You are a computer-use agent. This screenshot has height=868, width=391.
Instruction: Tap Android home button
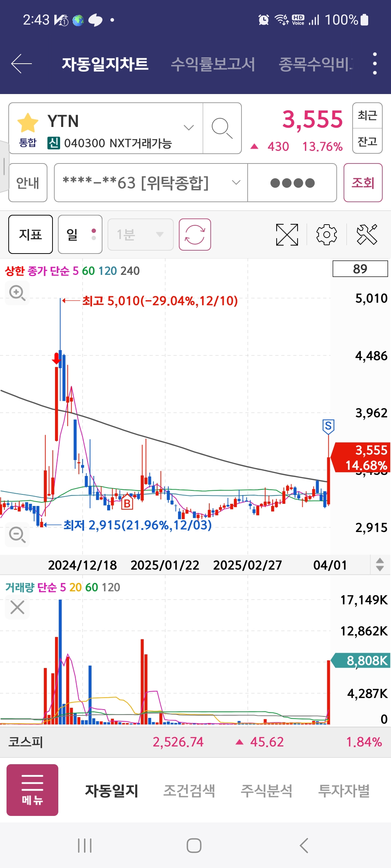click(x=194, y=846)
